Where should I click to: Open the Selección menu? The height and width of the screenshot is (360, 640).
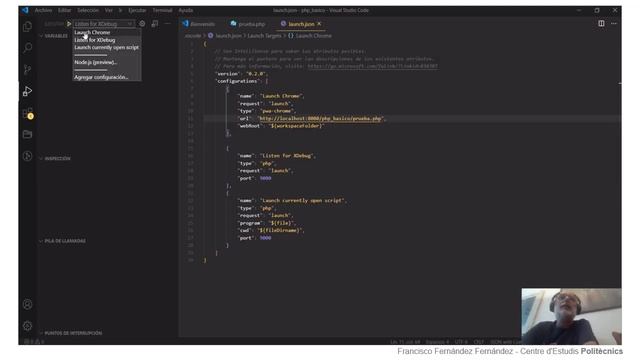coord(88,10)
